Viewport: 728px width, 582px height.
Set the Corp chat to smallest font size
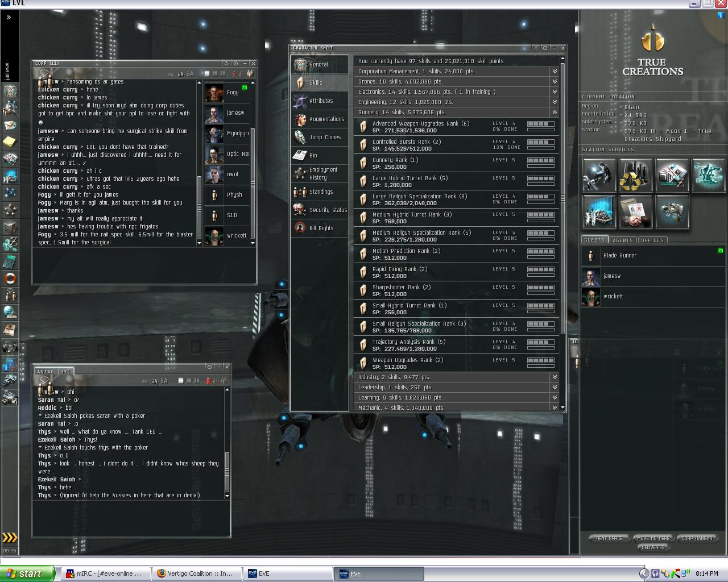172,74
